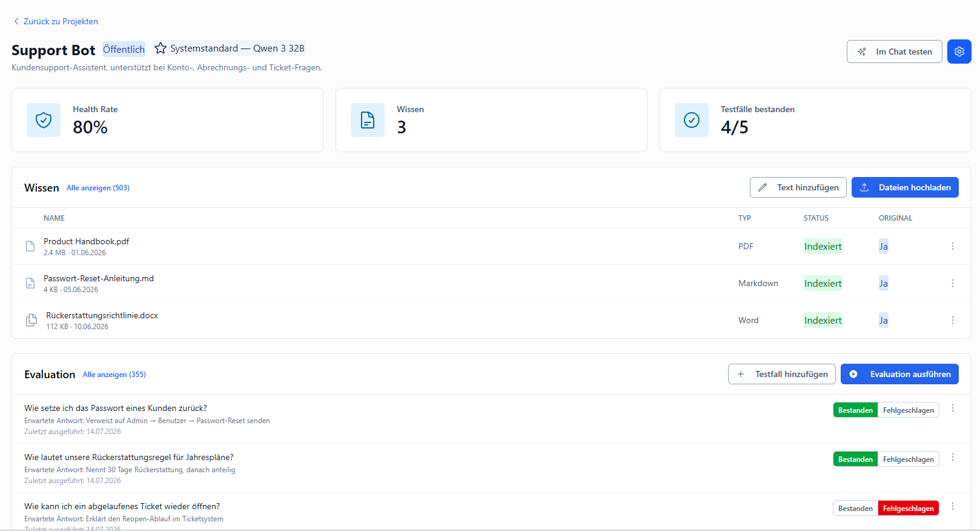Click the Support Bot project title
The width and height of the screenshot is (980, 531).
pos(53,50)
